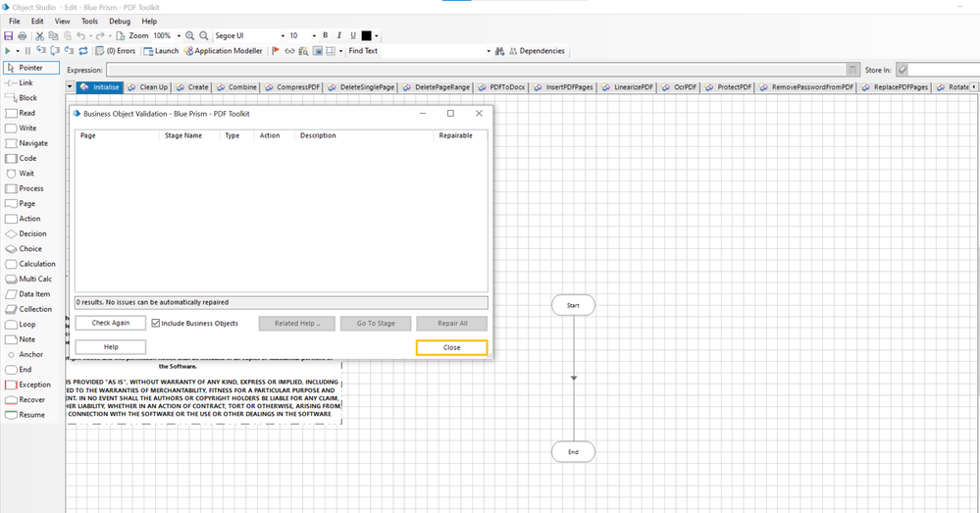980x513 pixels.
Task: Open the Debug menu
Action: [120, 21]
